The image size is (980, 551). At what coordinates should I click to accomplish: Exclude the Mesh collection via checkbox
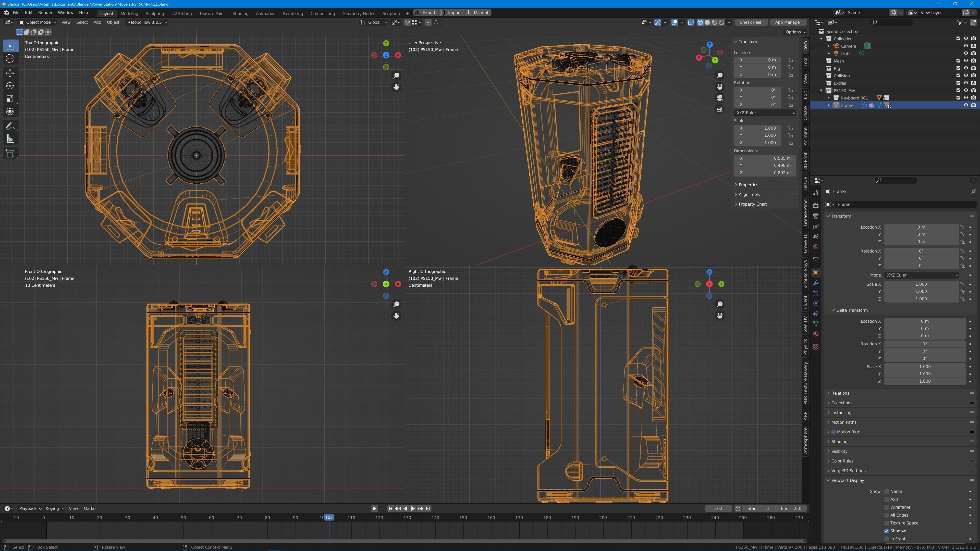coord(958,61)
